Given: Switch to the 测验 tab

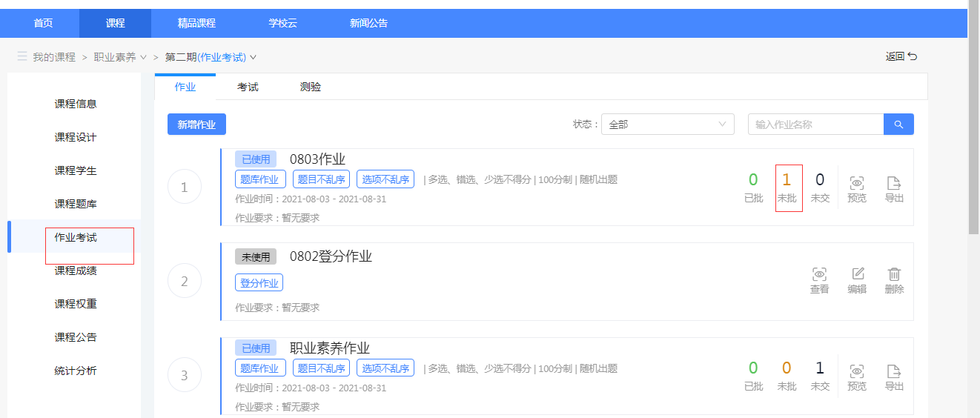Looking at the screenshot, I should (311, 87).
